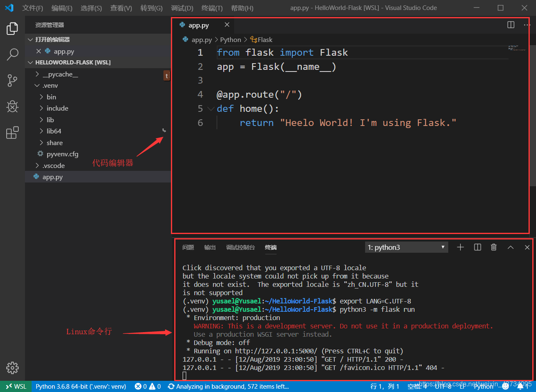Click the WSL remote indicator in status bar
The image size is (536, 392).
(x=16, y=387)
